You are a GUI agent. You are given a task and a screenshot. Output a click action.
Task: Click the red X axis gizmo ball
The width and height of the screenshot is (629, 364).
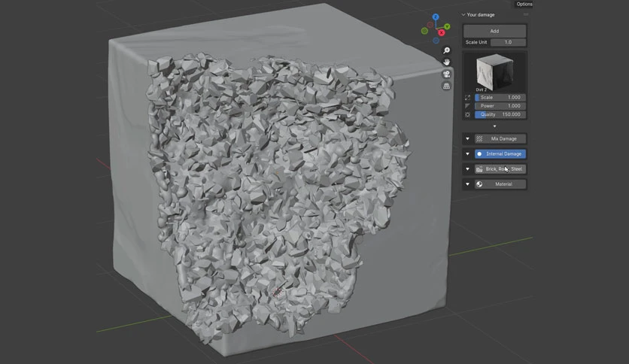click(x=442, y=33)
